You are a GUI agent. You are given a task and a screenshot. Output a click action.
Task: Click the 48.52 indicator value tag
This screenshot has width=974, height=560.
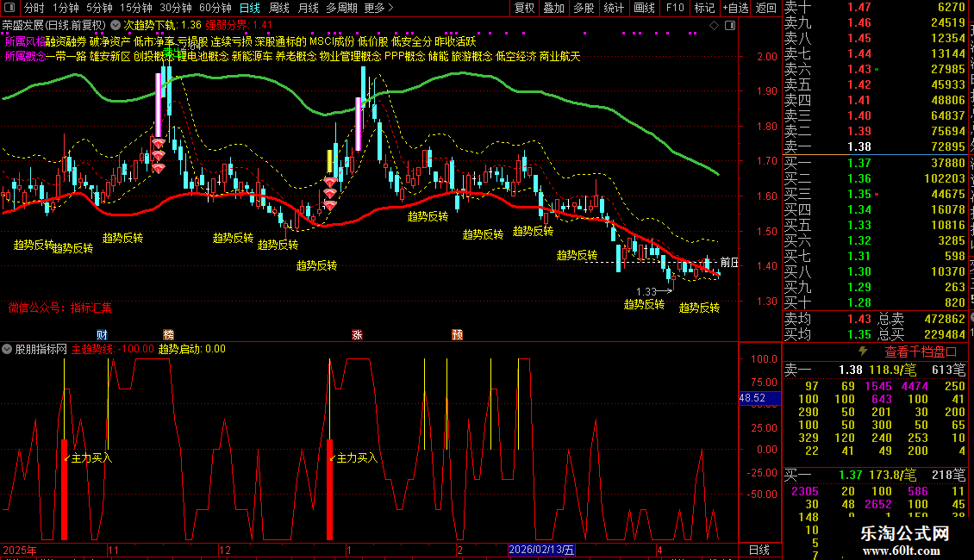[x=759, y=398]
